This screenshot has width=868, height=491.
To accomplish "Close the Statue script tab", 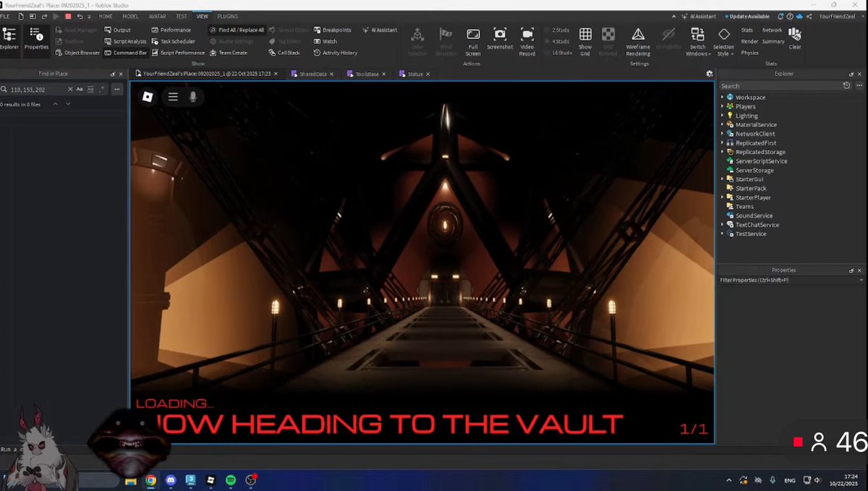I will point(428,74).
